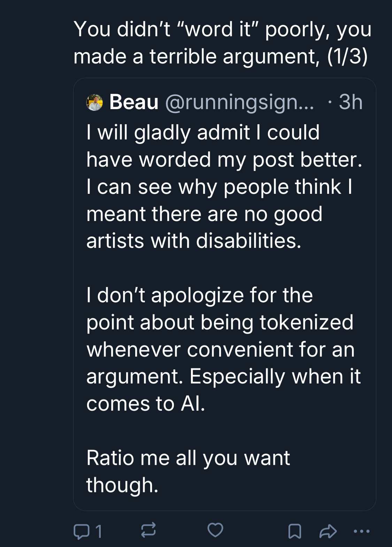Click Beau's profile avatar in quoted post
This screenshot has height=547, width=392.
pyautogui.click(x=94, y=102)
